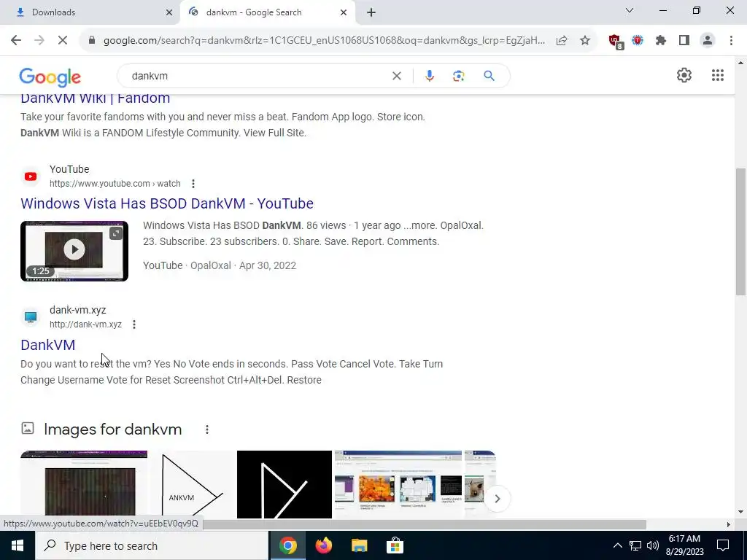Open the blue globe extension icon
The height and width of the screenshot is (560, 747).
click(638, 41)
